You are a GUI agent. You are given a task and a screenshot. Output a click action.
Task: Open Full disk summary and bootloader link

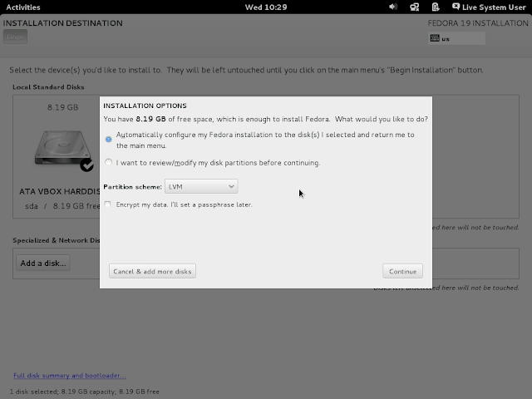point(70,376)
